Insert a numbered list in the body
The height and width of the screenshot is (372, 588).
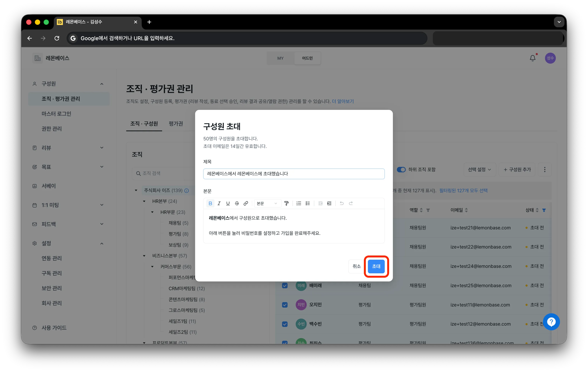(299, 203)
